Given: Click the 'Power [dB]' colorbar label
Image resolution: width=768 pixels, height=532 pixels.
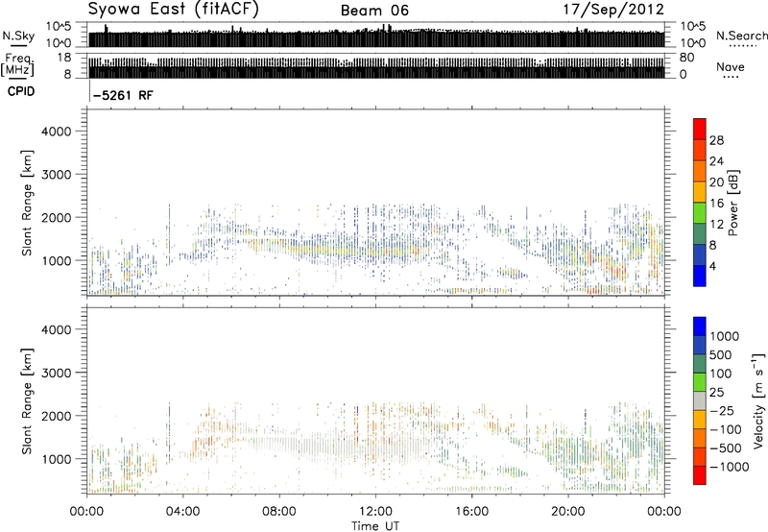Looking at the screenshot, I should (x=732, y=203).
